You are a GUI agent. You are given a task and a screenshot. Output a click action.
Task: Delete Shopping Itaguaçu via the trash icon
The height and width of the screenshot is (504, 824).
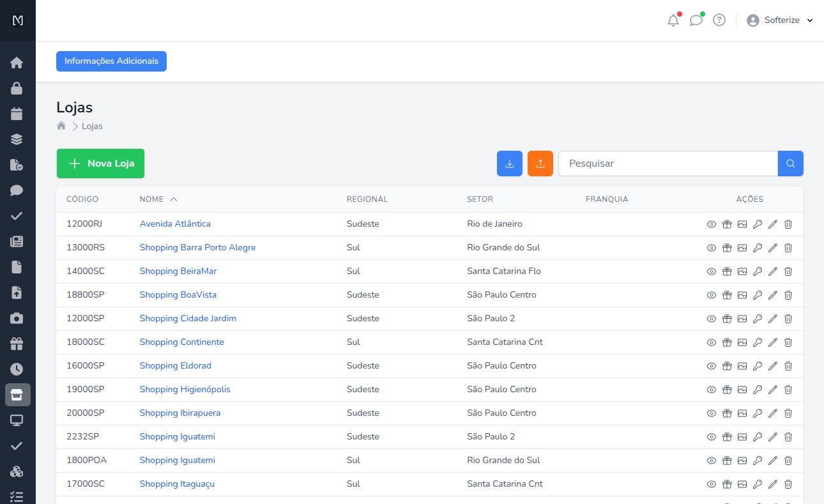tap(788, 484)
